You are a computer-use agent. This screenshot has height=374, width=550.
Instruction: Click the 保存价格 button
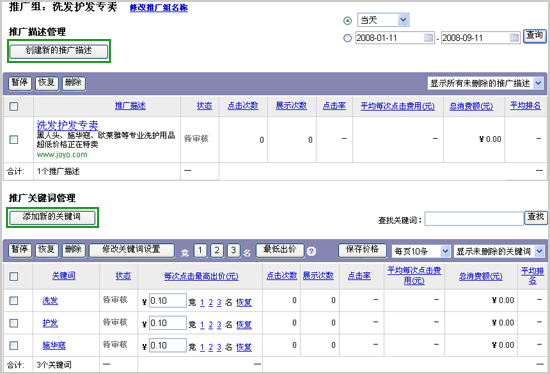[362, 250]
